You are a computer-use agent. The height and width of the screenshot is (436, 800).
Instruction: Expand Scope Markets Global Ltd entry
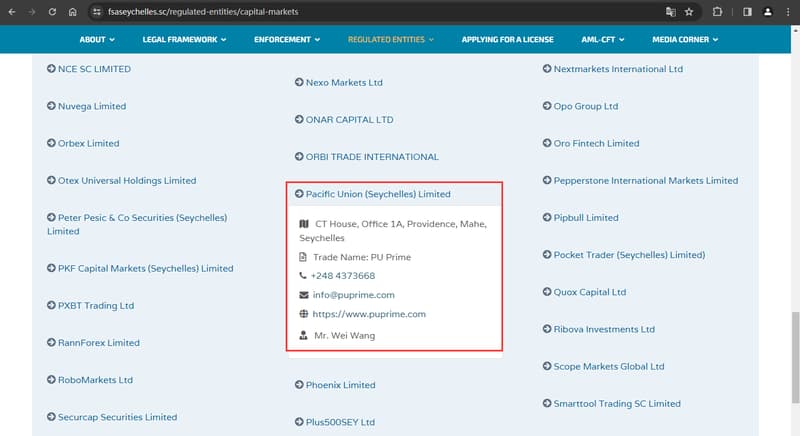[604, 366]
